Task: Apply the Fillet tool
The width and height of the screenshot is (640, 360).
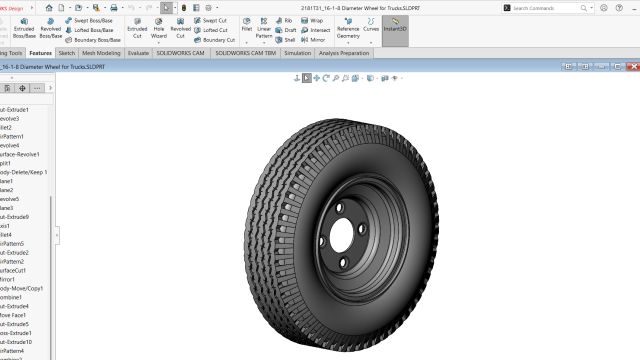Action: 247,24
